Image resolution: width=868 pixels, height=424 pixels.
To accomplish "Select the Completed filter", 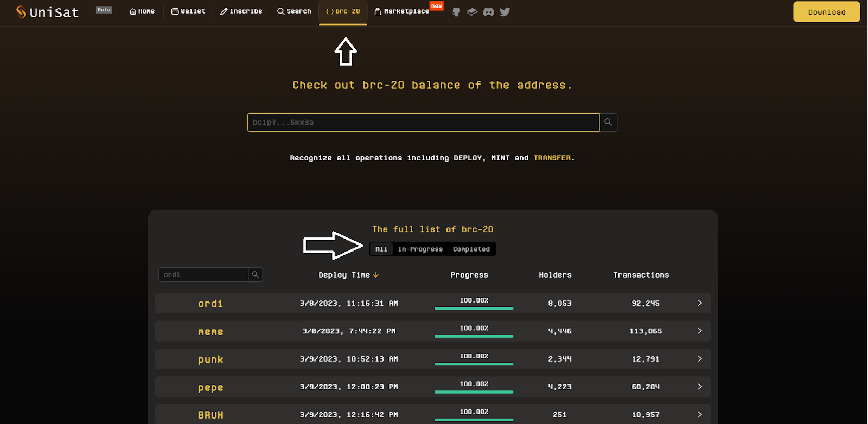I will point(471,249).
